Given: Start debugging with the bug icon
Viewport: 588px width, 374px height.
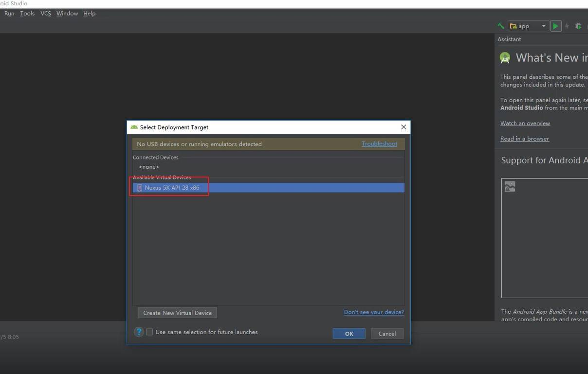Looking at the screenshot, I should pos(578,26).
